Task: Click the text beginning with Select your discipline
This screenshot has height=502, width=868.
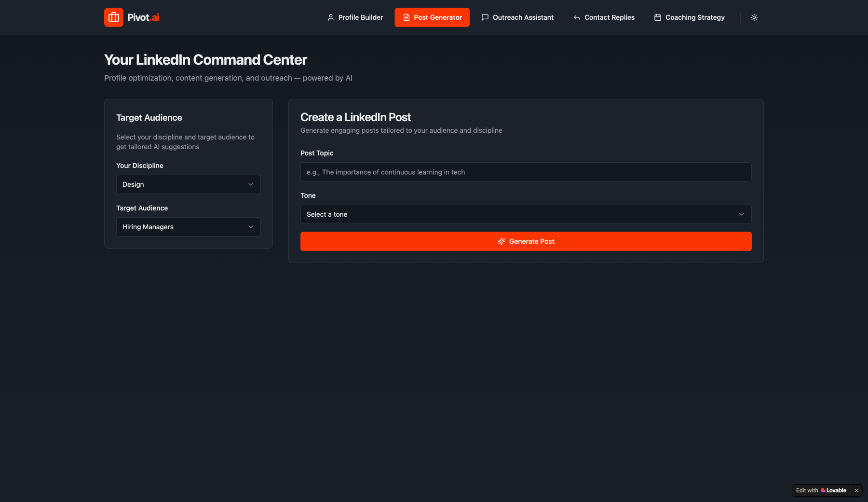Action: [x=185, y=142]
